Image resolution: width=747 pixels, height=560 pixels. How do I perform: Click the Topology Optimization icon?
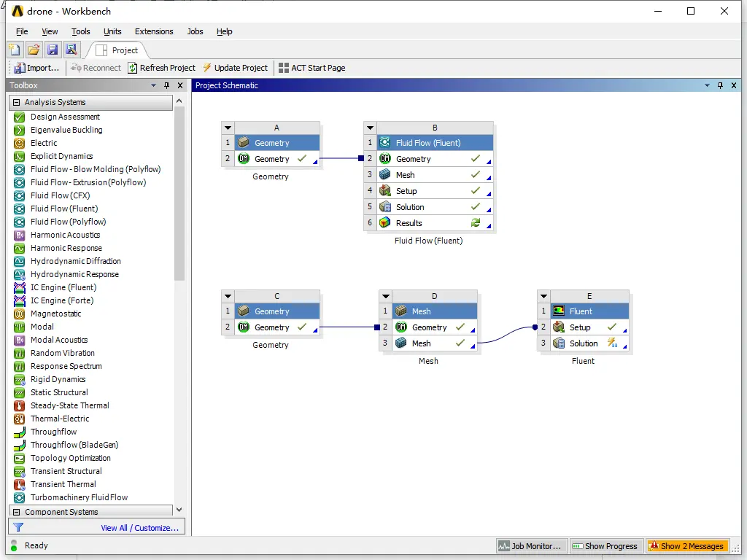(19, 459)
